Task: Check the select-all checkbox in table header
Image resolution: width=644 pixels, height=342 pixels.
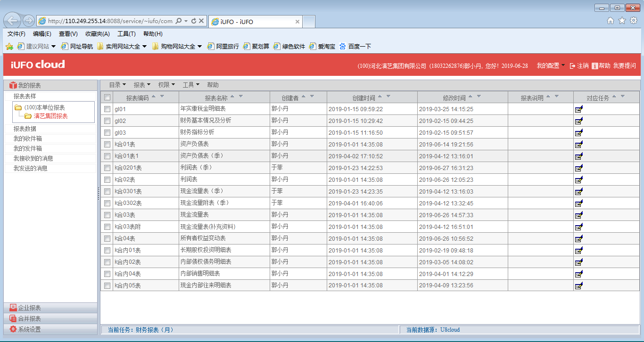Action: [107, 98]
